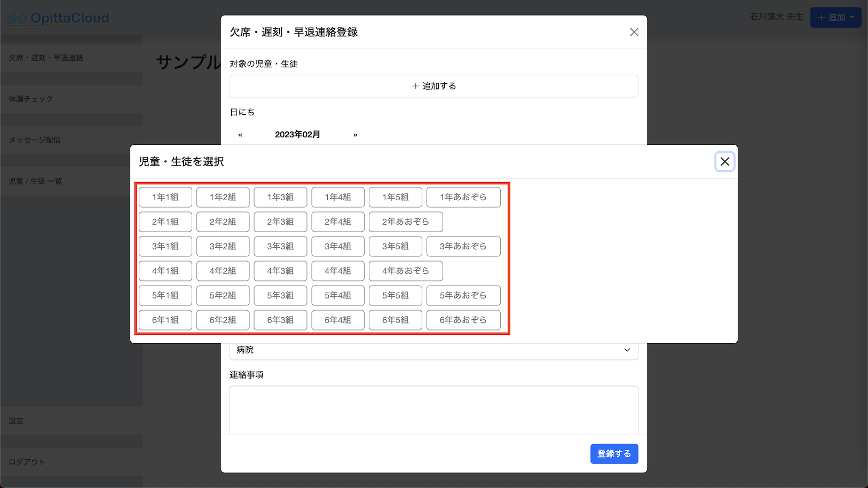Click the 連絡事項 text area

click(434, 410)
